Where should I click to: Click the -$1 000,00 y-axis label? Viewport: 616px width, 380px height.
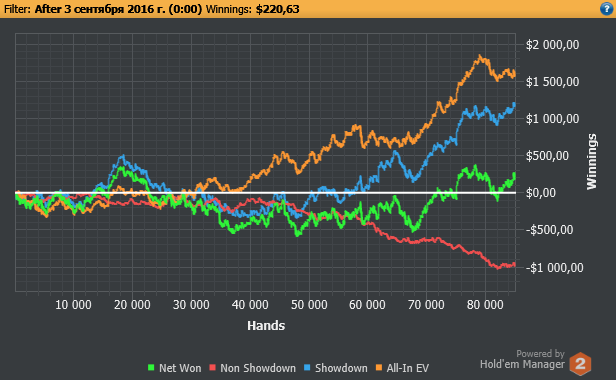(x=554, y=268)
